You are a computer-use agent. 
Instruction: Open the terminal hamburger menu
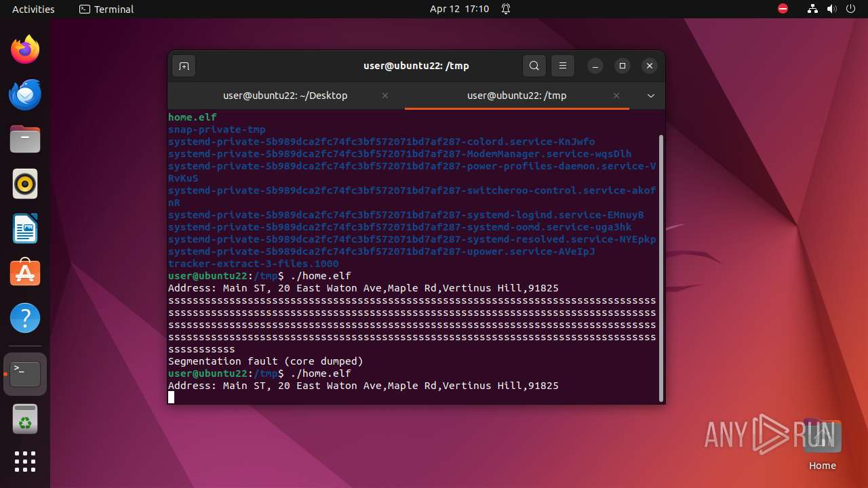563,66
